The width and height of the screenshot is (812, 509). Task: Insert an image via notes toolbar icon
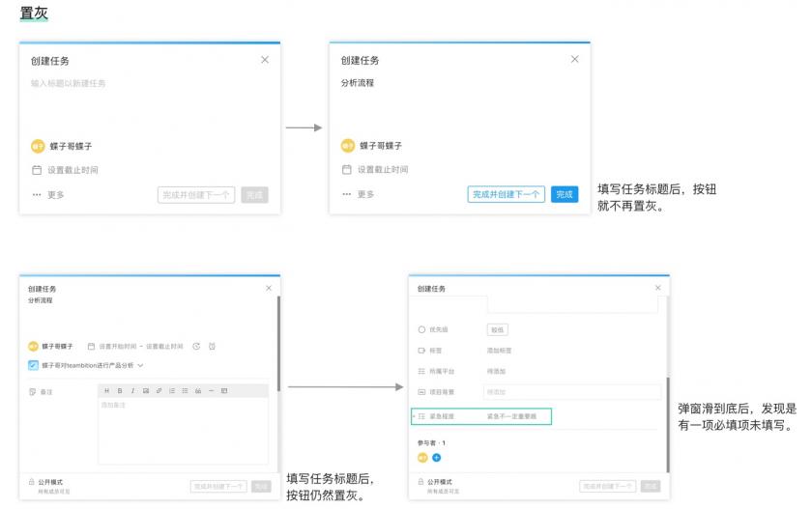pyautogui.click(x=146, y=390)
